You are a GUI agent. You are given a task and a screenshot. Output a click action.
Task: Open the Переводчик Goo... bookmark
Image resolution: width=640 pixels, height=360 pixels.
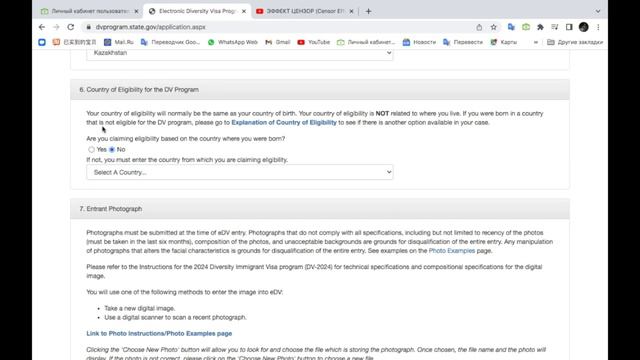170,42
